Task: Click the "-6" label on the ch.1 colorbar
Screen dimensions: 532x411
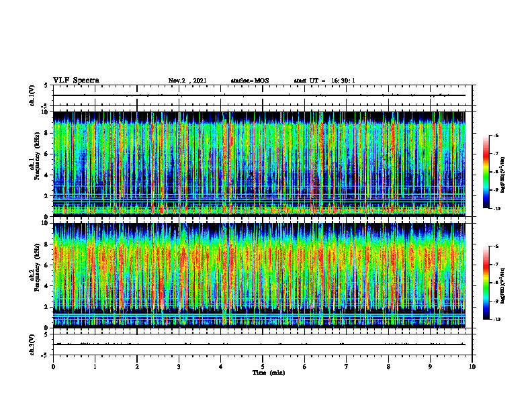Action: coord(496,135)
